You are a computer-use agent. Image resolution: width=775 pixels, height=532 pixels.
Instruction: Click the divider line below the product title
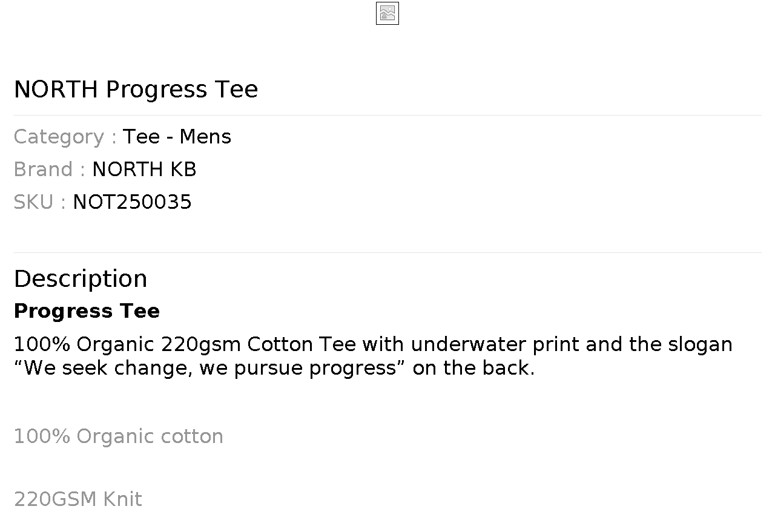tap(387, 115)
